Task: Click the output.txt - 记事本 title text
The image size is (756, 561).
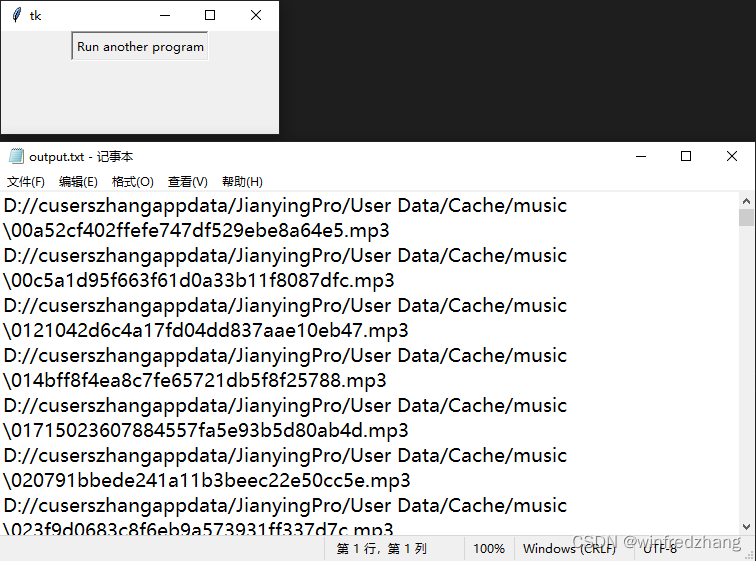Action: [81, 157]
